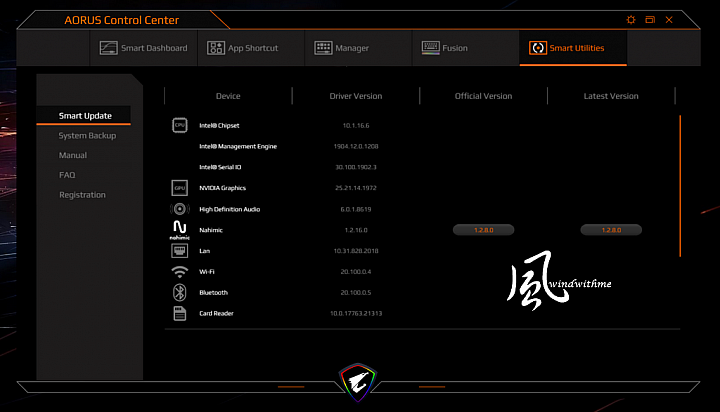Open System Backup in the sidebar
The width and height of the screenshot is (720, 412).
(87, 135)
